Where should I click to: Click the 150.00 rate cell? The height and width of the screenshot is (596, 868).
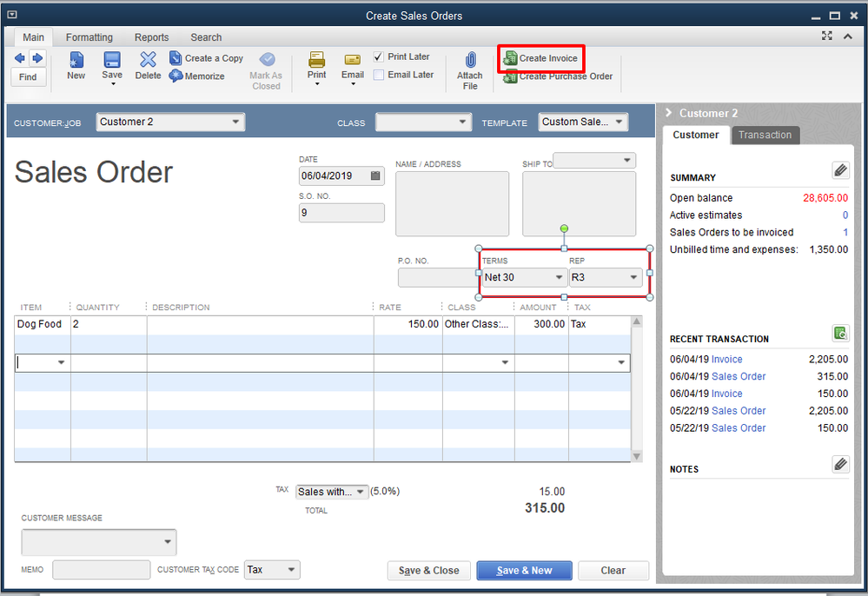[x=408, y=324]
